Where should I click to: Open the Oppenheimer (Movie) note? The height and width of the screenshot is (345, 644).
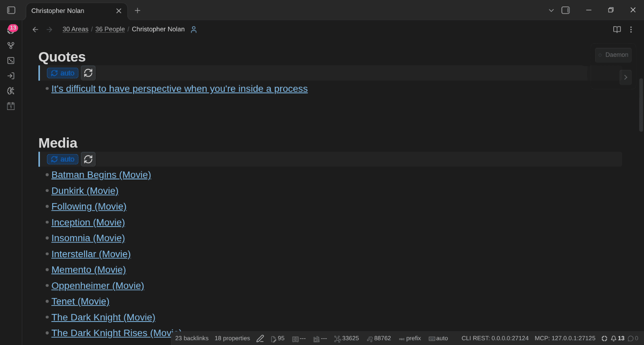[x=98, y=286]
